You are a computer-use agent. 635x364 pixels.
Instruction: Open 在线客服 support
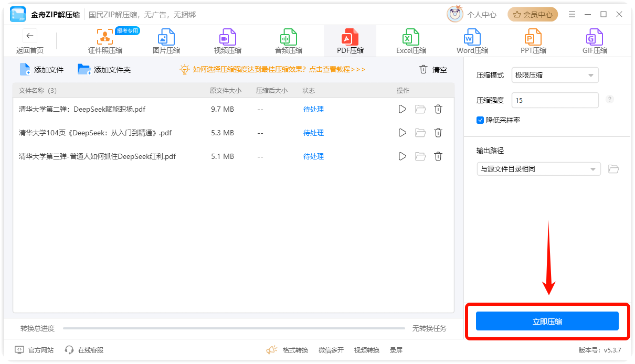point(84,350)
